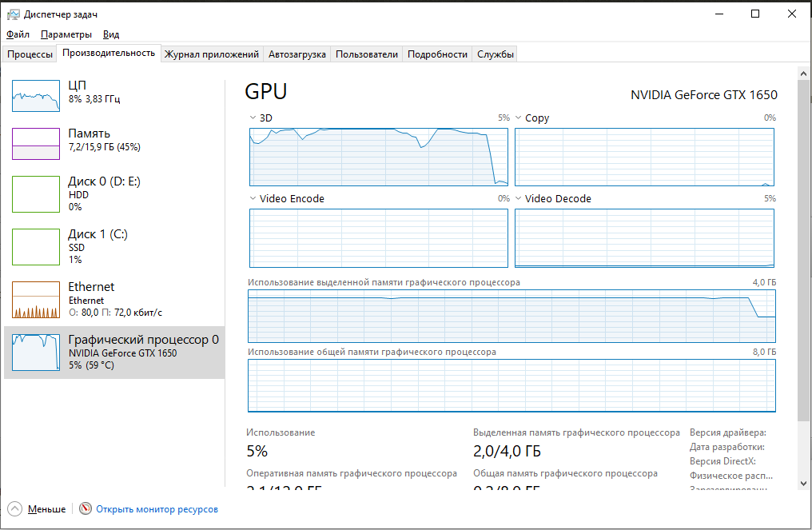Open the Copy graph engine dropdown
Viewport: 812px width, 530px height.
518,118
